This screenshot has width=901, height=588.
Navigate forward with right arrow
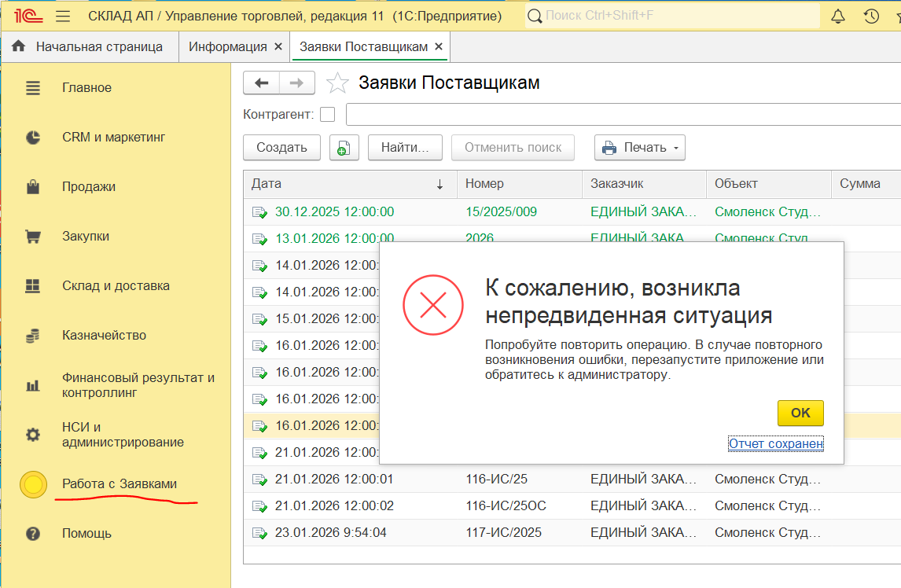296,83
